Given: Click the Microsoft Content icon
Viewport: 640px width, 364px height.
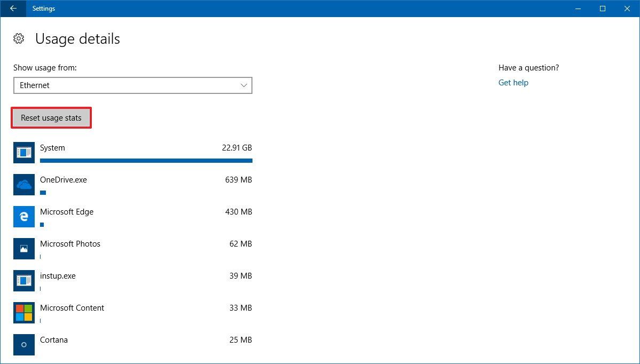Looking at the screenshot, I should [23, 313].
